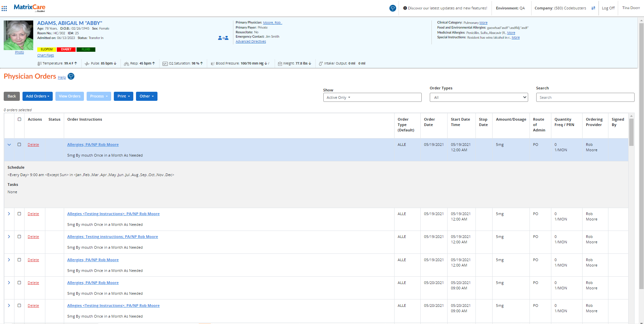This screenshot has height=324, width=644.
Task: Click the MatrixCare logo
Action: [30, 8]
